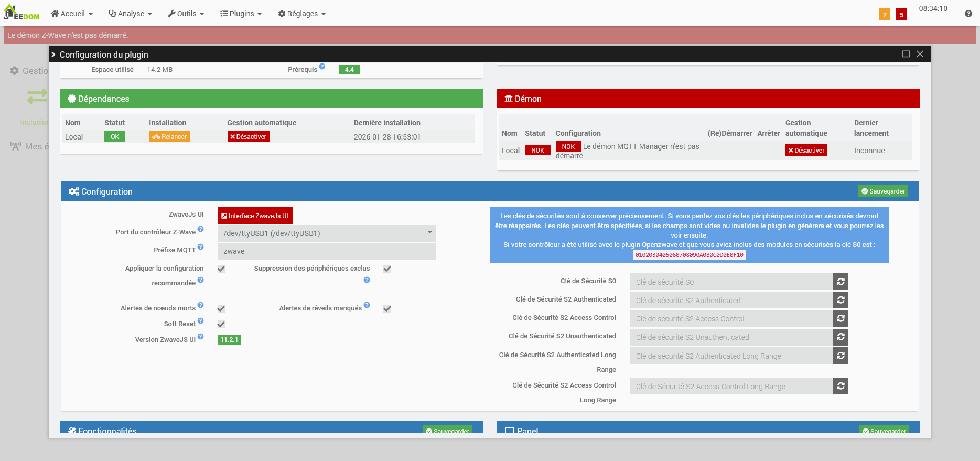Viewport: 980px width, 461px height.
Task: Show help tooltip for Soft Reset
Action: (x=200, y=321)
